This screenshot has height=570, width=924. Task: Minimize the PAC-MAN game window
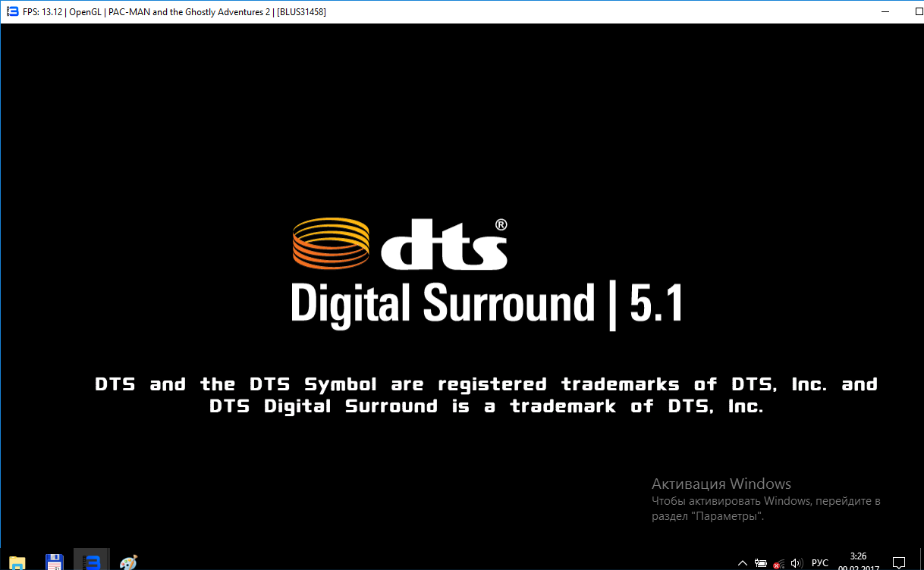[885, 12]
